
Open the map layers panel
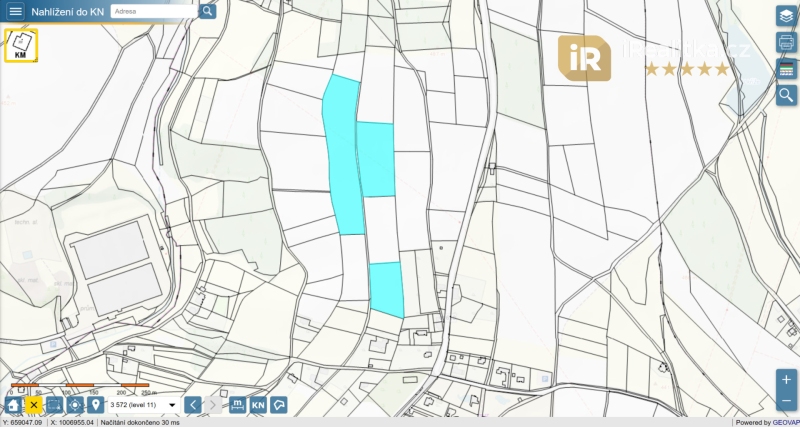[787, 17]
